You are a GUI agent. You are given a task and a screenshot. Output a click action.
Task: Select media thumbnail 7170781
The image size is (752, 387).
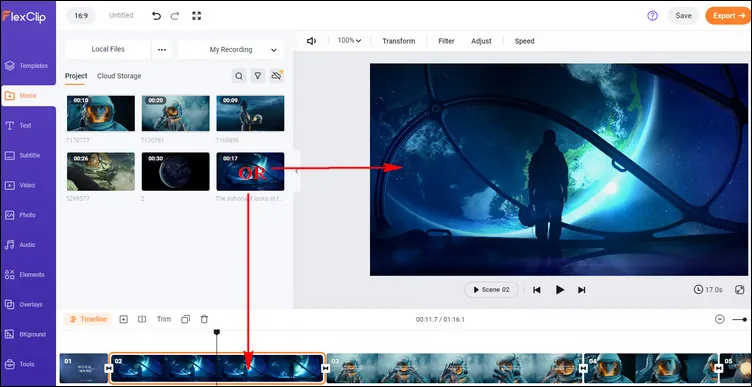[176, 113]
